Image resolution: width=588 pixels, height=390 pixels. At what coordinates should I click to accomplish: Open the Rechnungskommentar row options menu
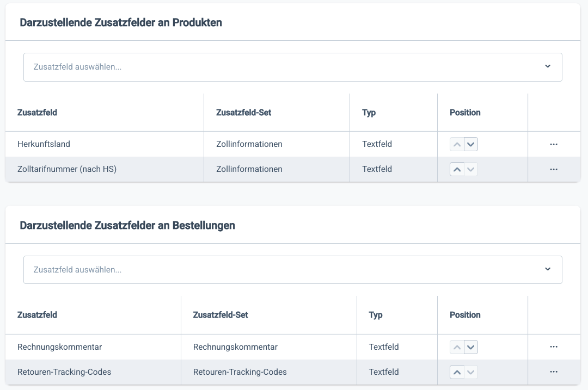point(554,347)
